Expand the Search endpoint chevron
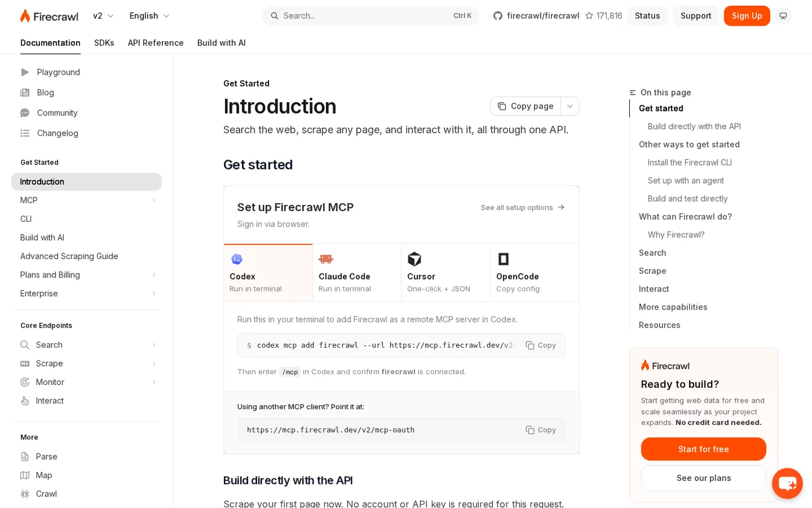The image size is (812, 508). click(x=154, y=345)
